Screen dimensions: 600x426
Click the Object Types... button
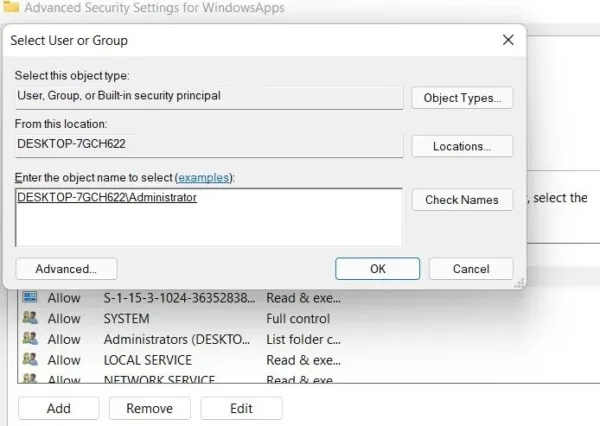coord(462,98)
